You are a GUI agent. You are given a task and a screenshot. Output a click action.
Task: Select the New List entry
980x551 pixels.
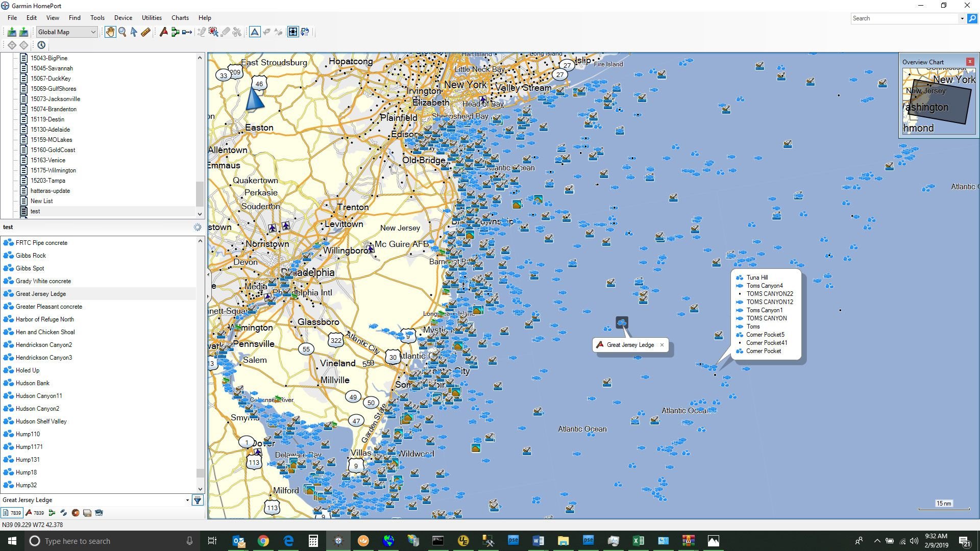pyautogui.click(x=41, y=201)
